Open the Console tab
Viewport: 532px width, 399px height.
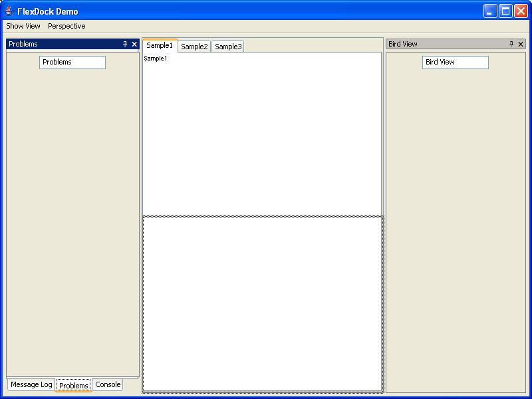click(x=108, y=384)
